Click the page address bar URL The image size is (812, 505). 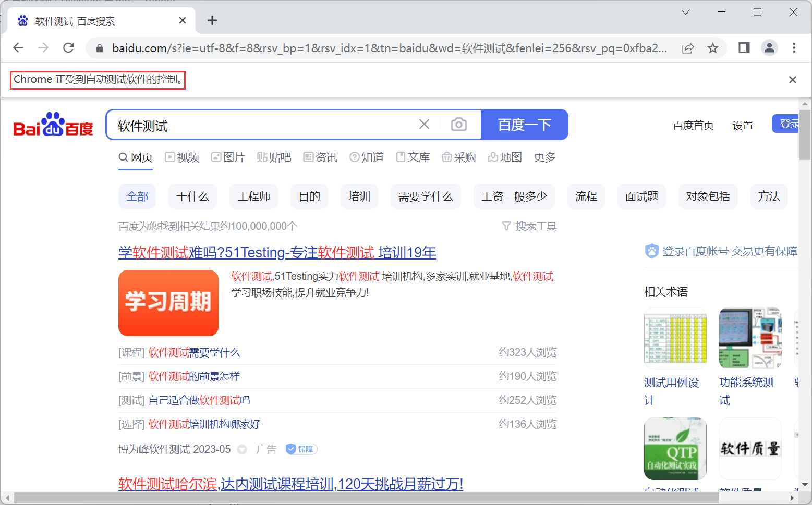pos(390,48)
